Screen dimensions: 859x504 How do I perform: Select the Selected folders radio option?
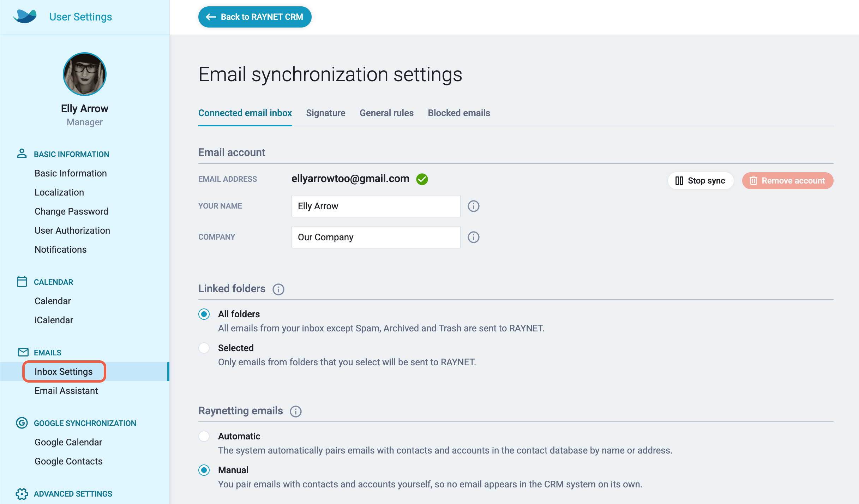coord(204,348)
